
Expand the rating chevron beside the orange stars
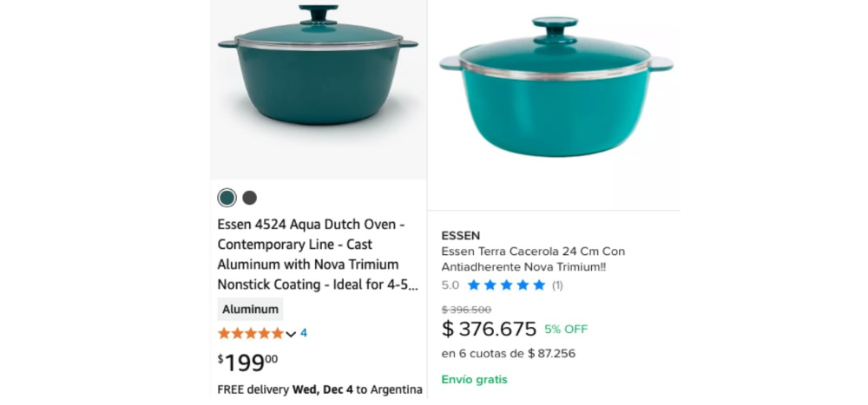click(x=291, y=334)
